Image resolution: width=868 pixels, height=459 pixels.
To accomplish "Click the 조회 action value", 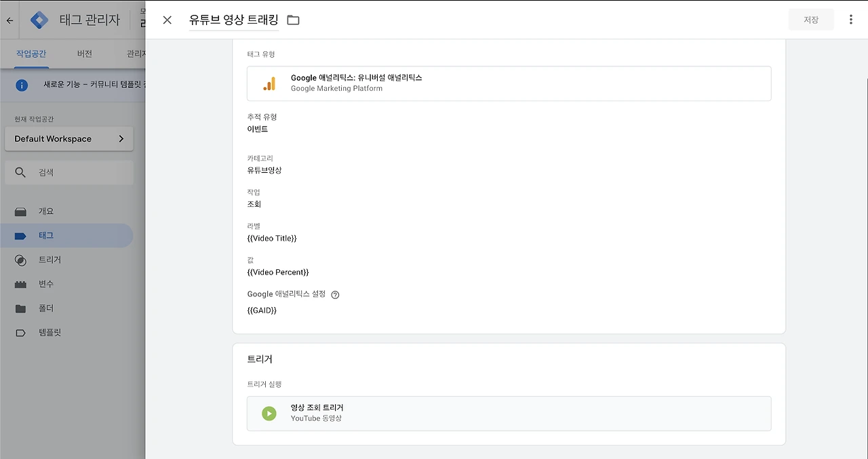I will pos(254,204).
